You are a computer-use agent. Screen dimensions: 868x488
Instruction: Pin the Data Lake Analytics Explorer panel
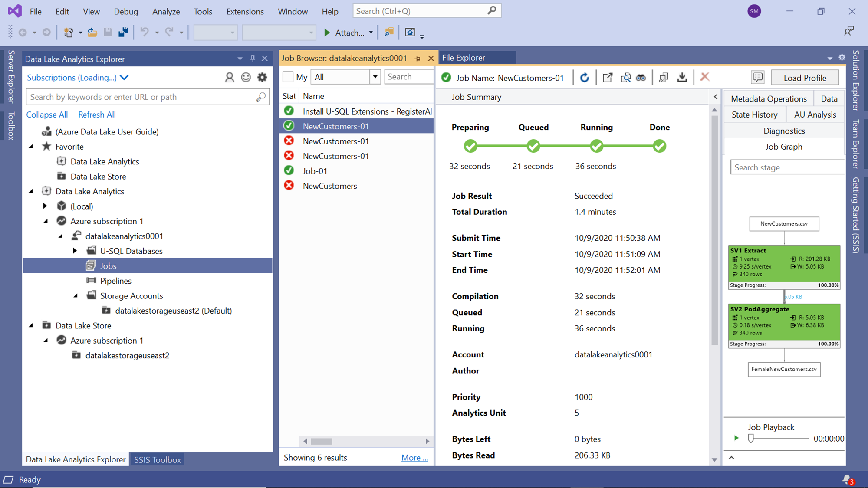253,59
